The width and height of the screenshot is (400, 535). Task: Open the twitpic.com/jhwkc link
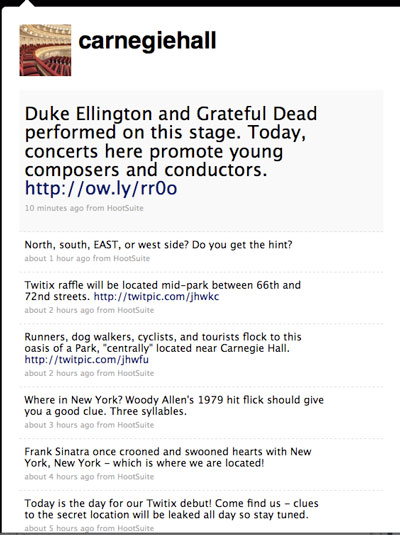click(156, 297)
